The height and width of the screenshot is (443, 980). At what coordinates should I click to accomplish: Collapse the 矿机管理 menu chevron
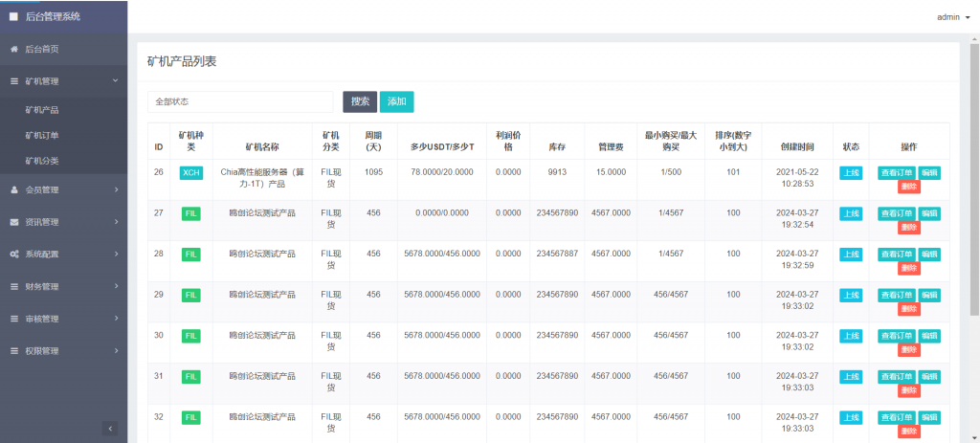click(x=115, y=80)
